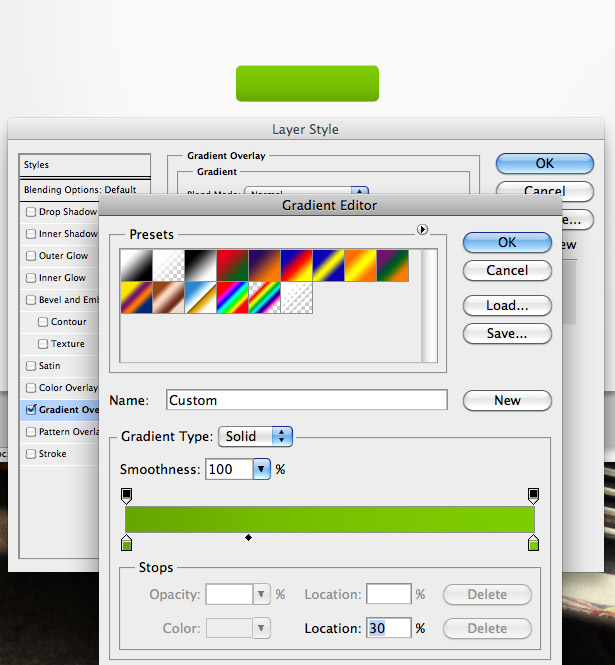The height and width of the screenshot is (665, 615).
Task: Select the orange, yellow, orange gradient preset
Action: pyautogui.click(x=361, y=265)
